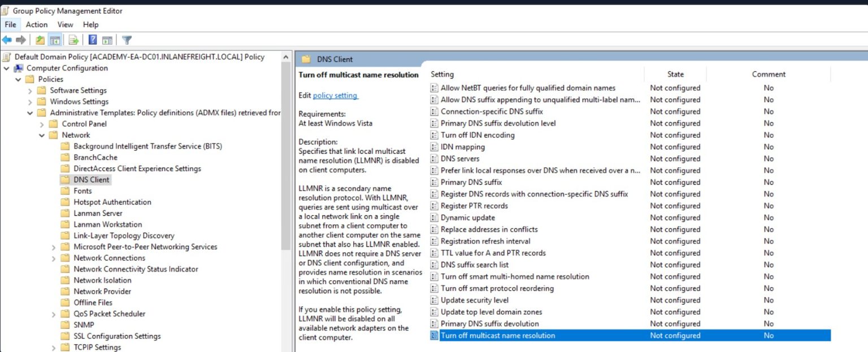
Task: Click the Forward arrow toolbar icon
Action: coord(21,40)
